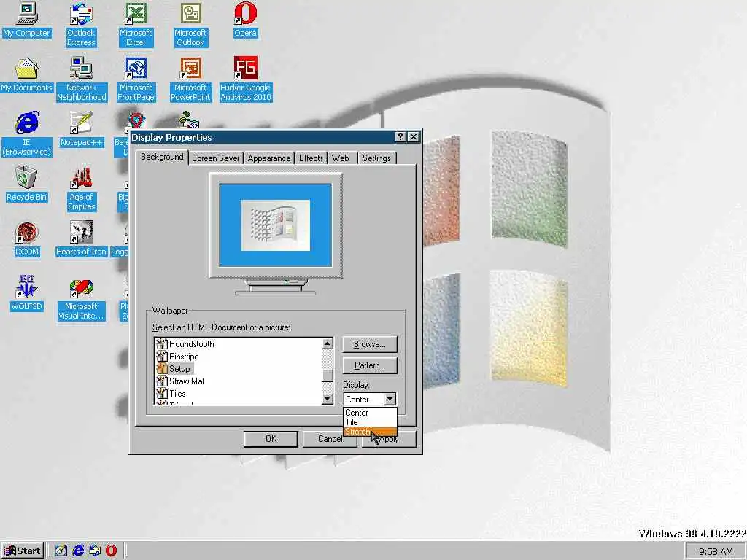Select the Network Neighborhood icon
Image resolution: width=747 pixels, height=560 pixels.
pos(82,79)
